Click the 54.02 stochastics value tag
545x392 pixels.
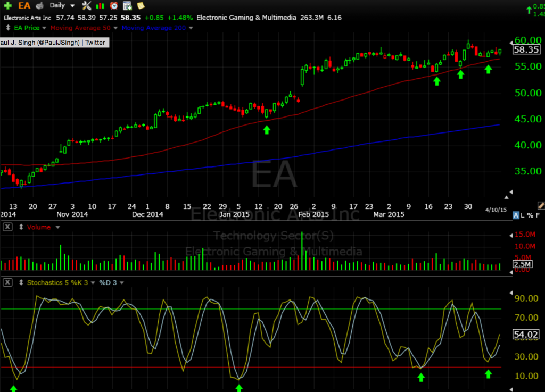tap(526, 335)
